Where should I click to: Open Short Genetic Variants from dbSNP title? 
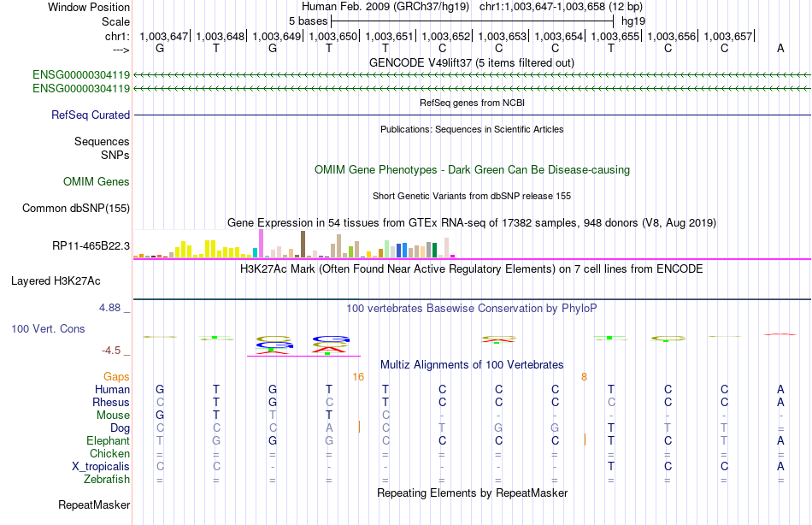[x=472, y=196]
